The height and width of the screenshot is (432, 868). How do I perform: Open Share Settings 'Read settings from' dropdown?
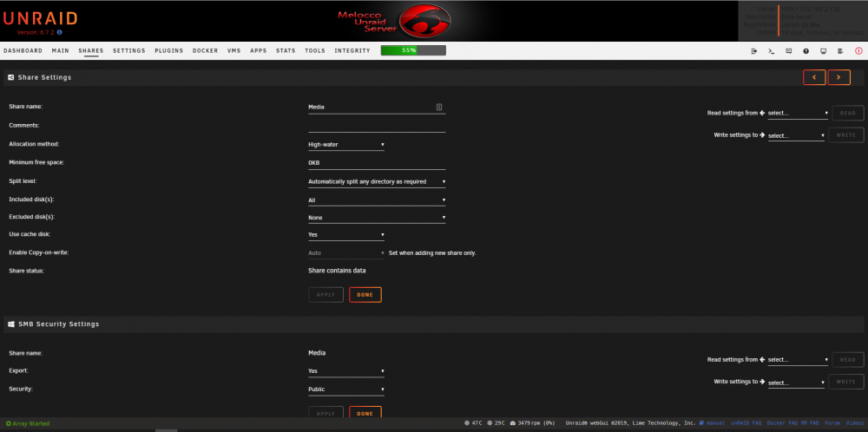pyautogui.click(x=798, y=113)
